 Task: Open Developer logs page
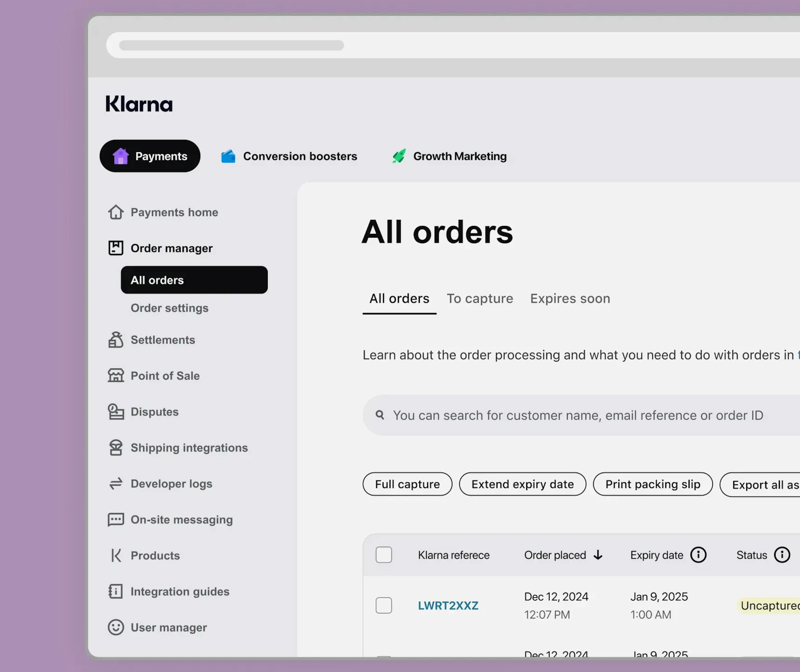(160, 484)
